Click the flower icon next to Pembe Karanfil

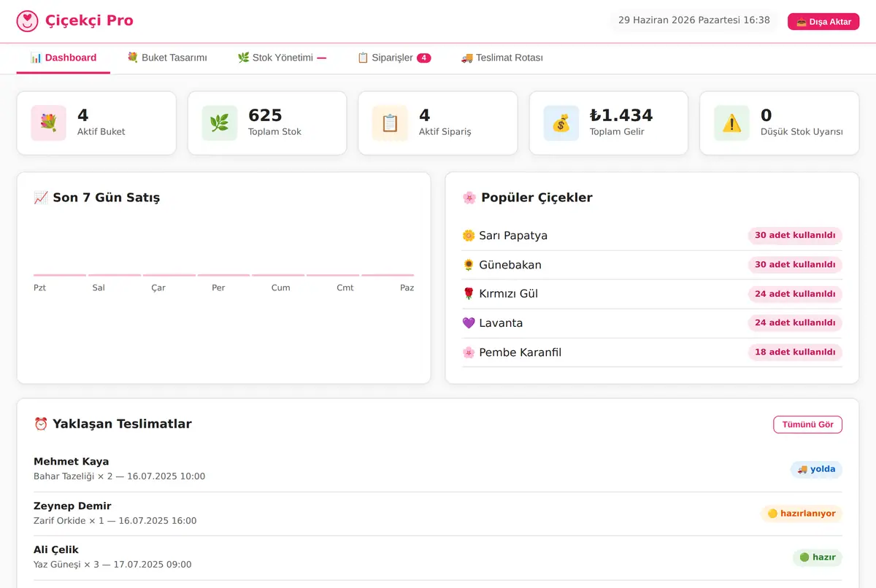point(469,352)
